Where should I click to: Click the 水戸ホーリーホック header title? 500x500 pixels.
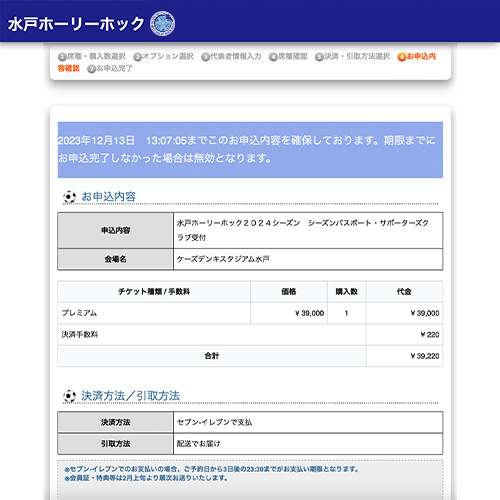point(76,24)
